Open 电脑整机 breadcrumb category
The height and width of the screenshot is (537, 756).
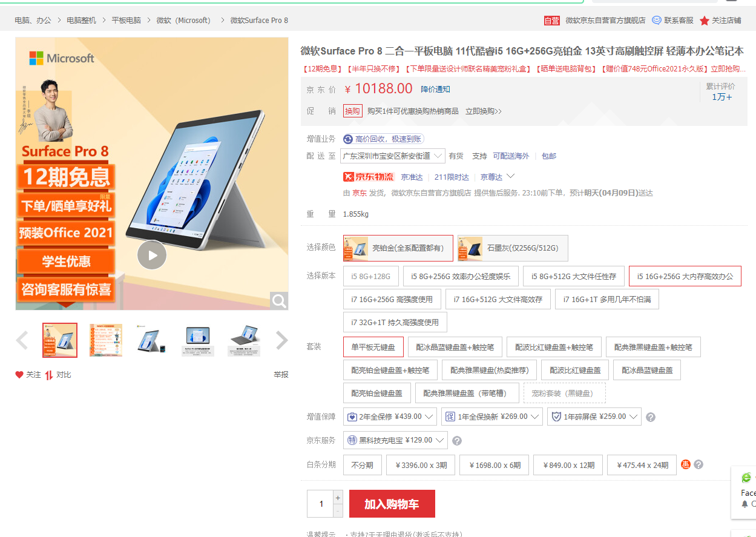(x=81, y=20)
